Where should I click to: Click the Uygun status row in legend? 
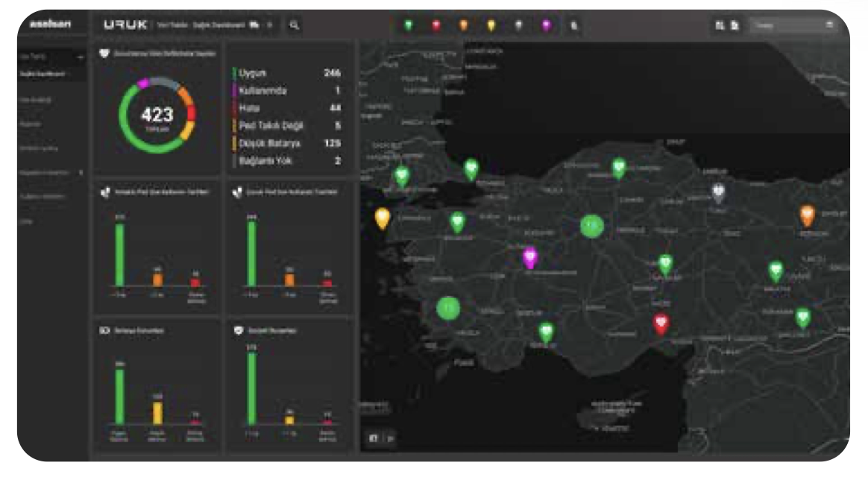pos(287,73)
